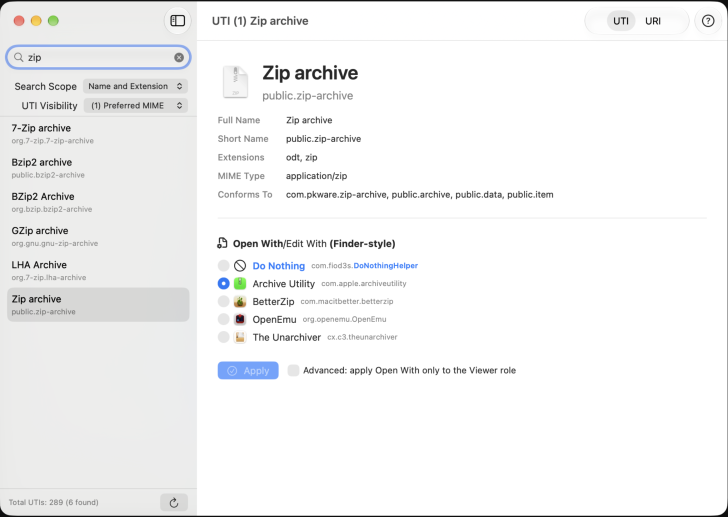The image size is (728, 517).
Task: Click the Search Scope label
Action: click(x=46, y=86)
